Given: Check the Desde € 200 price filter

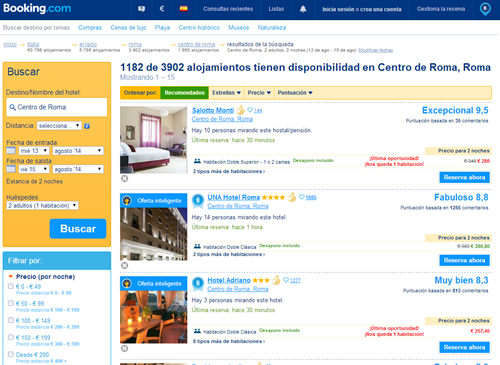Looking at the screenshot, I should [11, 354].
